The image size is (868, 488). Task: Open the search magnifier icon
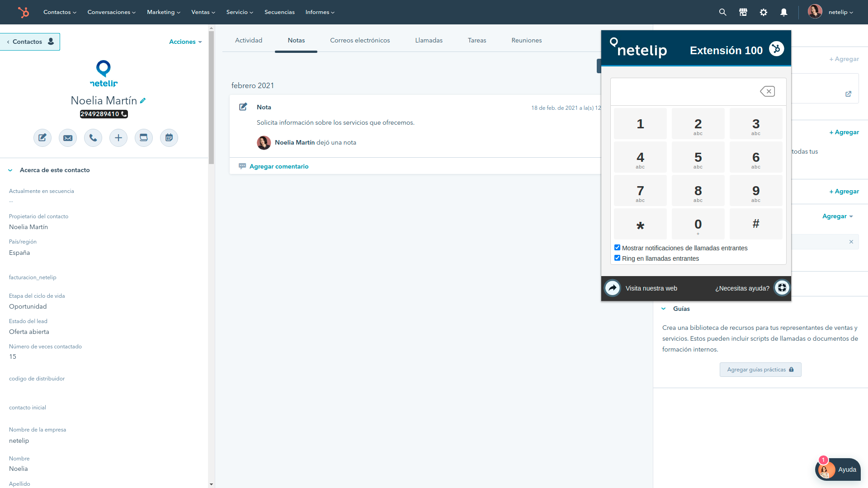[722, 12]
